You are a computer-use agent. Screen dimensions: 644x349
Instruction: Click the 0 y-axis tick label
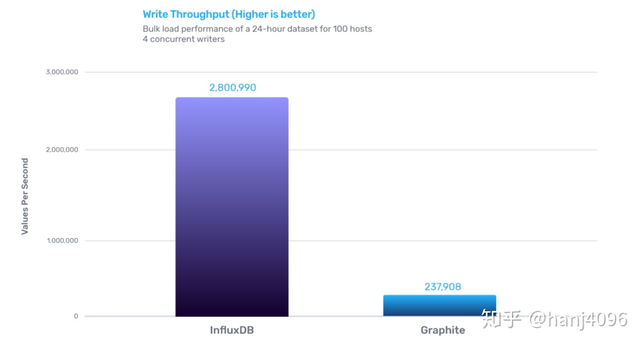pyautogui.click(x=76, y=316)
